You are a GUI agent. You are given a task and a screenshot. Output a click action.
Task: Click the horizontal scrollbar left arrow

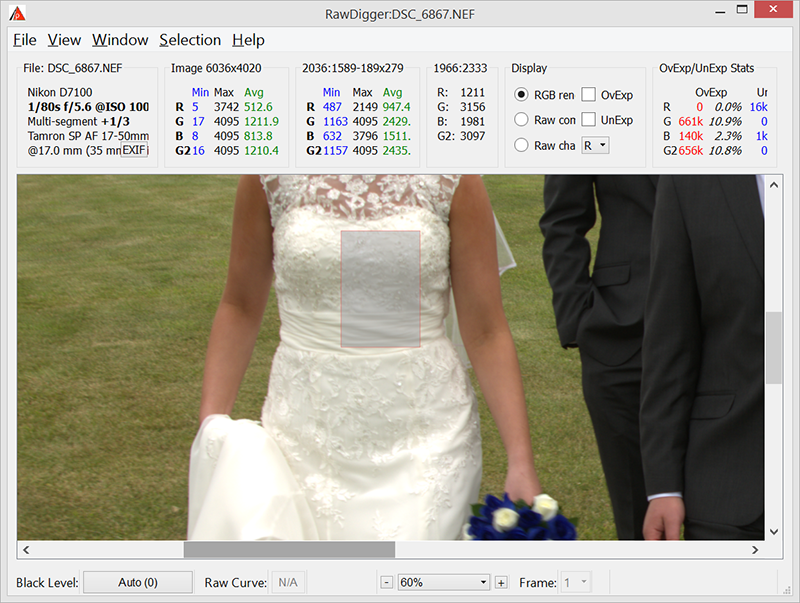coord(27,549)
